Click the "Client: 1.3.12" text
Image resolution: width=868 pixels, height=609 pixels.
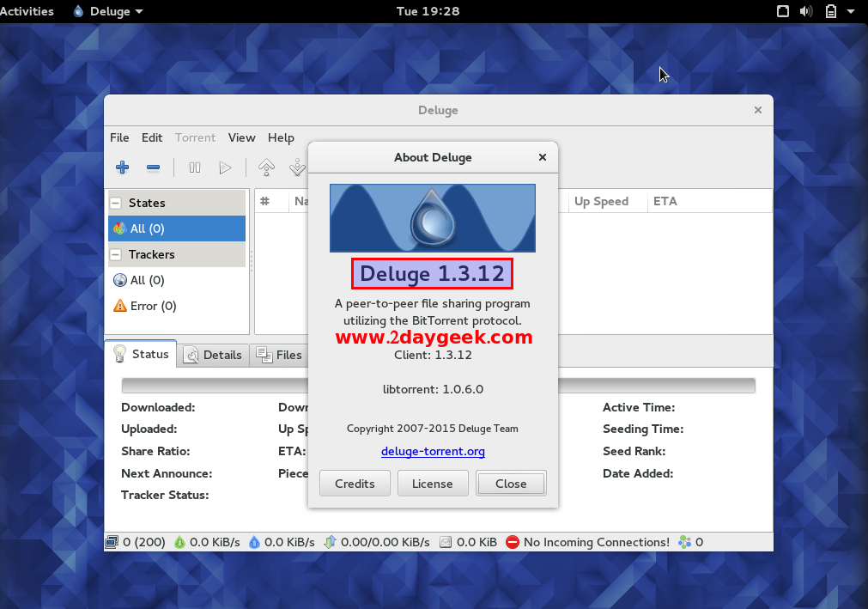pyautogui.click(x=433, y=355)
